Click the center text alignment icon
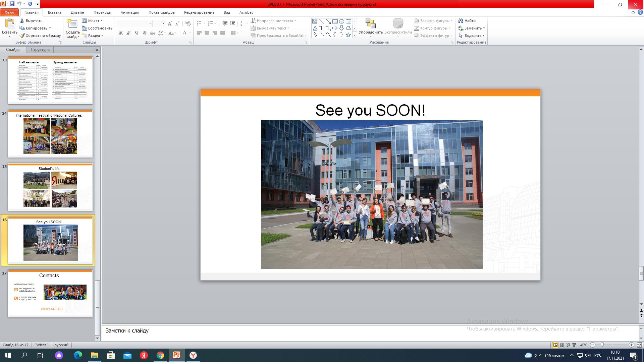Viewport: 644px width, 362px height. (x=207, y=33)
